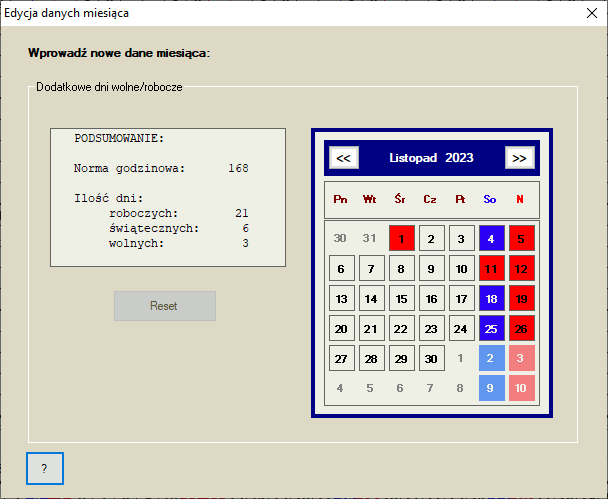Toggle Friday November 24
The image size is (608, 499).
pos(461,329)
